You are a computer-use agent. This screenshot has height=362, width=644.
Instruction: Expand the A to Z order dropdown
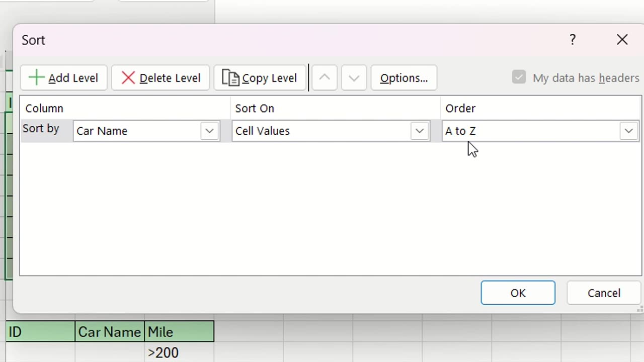click(x=628, y=131)
